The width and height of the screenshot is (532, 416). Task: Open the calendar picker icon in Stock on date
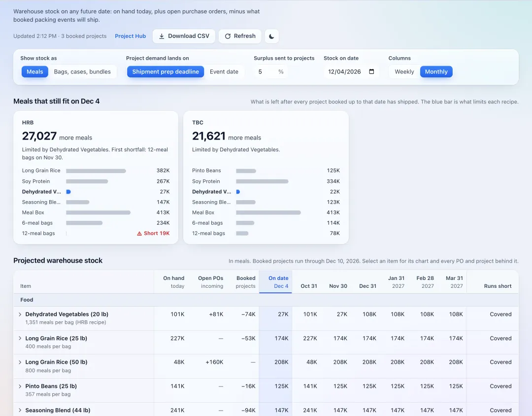371,71
